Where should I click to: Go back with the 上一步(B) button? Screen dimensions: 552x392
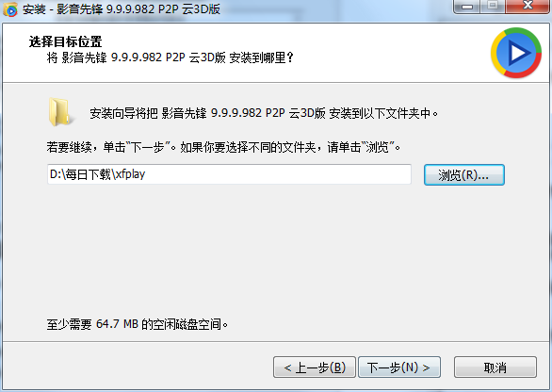point(315,367)
